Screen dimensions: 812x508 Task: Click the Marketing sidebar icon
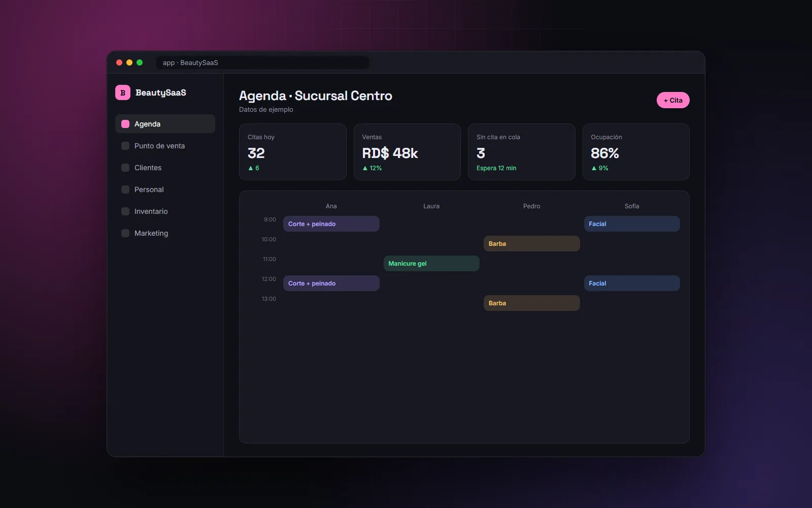click(125, 233)
